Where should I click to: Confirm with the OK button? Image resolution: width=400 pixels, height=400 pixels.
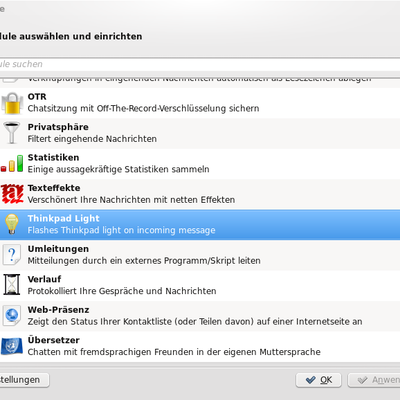pos(319,380)
